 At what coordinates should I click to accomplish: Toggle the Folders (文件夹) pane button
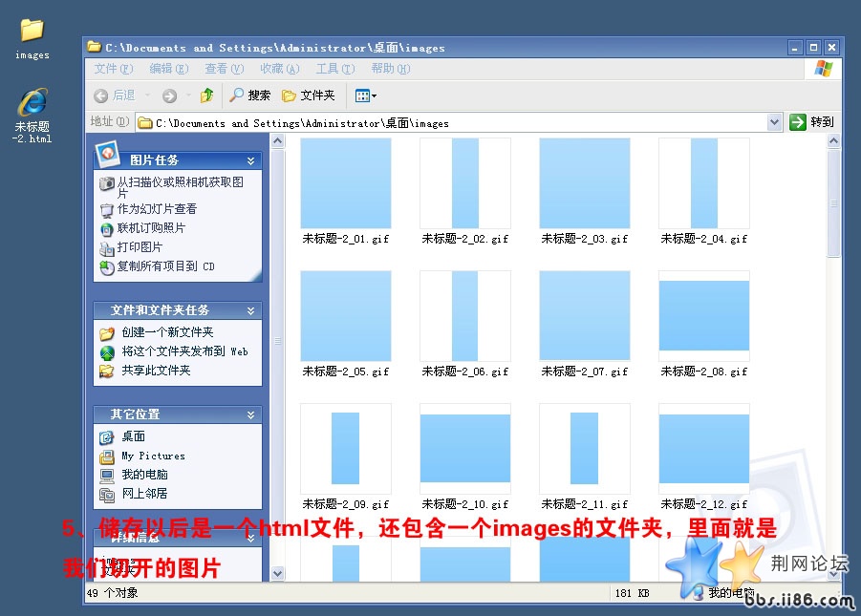click(308, 96)
